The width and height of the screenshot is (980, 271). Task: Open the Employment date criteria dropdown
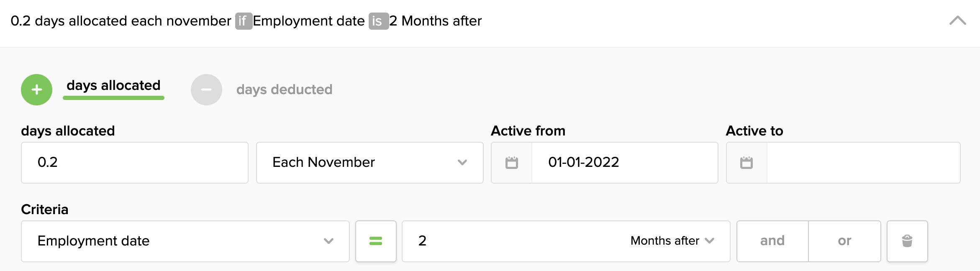[x=185, y=241]
